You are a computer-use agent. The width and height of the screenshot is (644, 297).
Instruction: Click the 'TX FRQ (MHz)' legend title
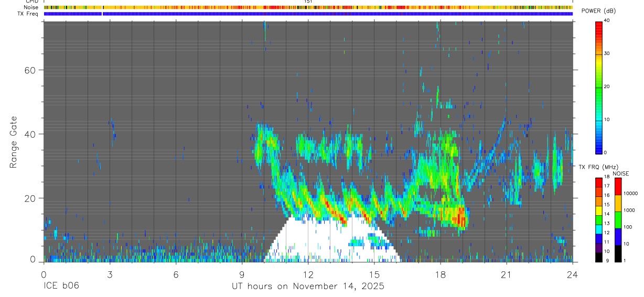pyautogui.click(x=598, y=167)
